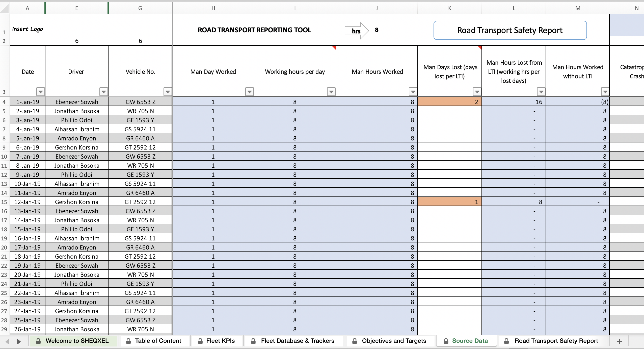The height and width of the screenshot is (349, 644).
Task: Select Working hours cell in row 25
Action: point(295,293)
